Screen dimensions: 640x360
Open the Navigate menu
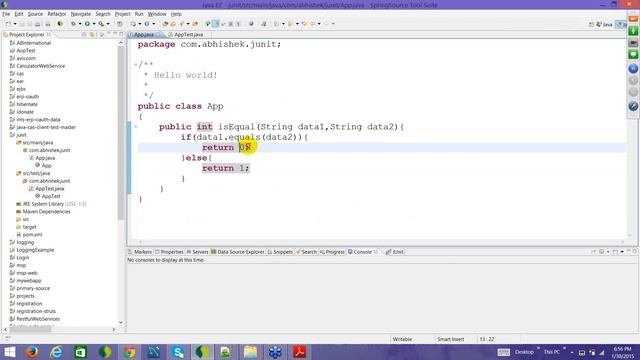81,14
